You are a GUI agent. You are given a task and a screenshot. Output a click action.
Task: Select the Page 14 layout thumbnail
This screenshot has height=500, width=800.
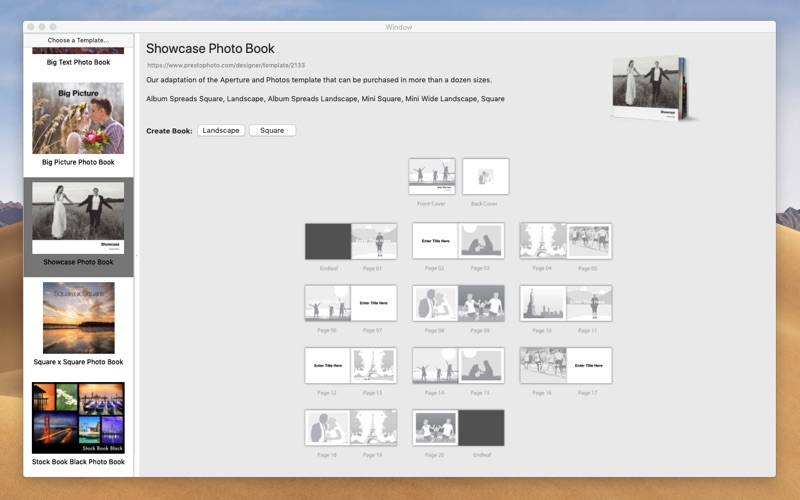point(435,366)
